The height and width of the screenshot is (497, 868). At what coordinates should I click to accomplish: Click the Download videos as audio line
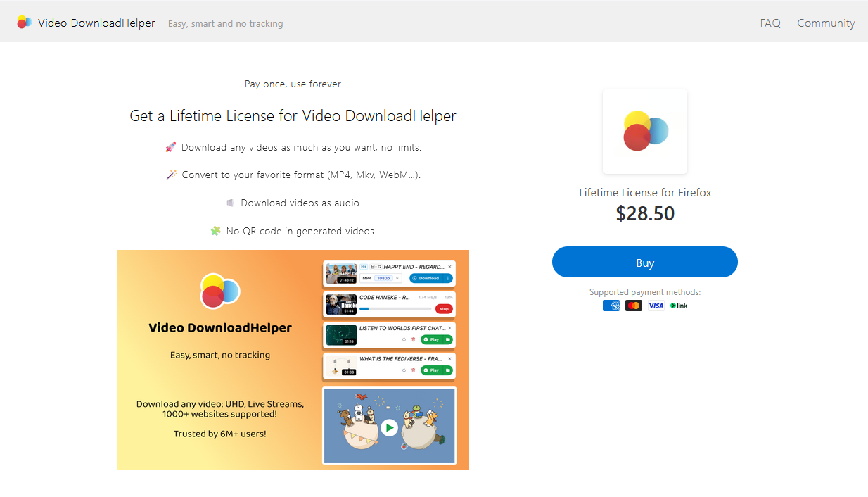tap(301, 203)
